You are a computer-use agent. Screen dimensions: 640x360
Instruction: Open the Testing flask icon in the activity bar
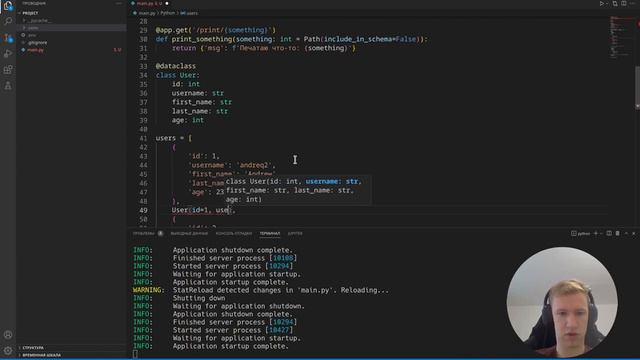pyautogui.click(x=8, y=86)
